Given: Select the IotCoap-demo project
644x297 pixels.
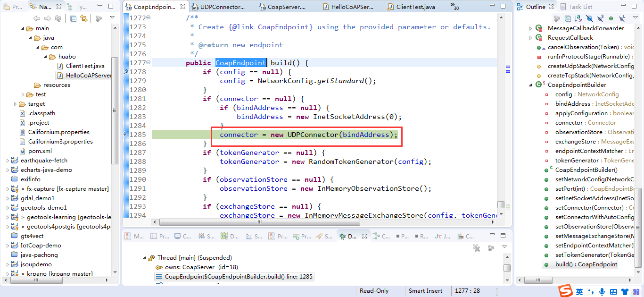Looking at the screenshot, I should [36, 246].
